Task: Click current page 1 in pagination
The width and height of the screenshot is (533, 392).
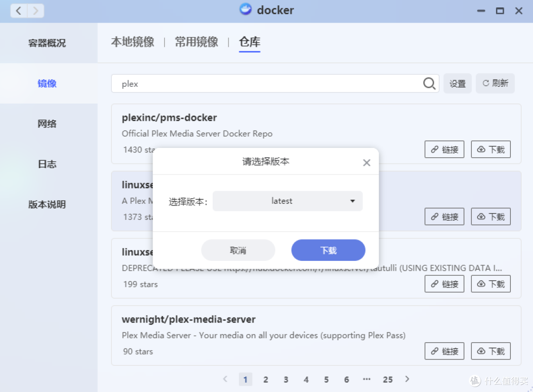Action: click(x=245, y=380)
